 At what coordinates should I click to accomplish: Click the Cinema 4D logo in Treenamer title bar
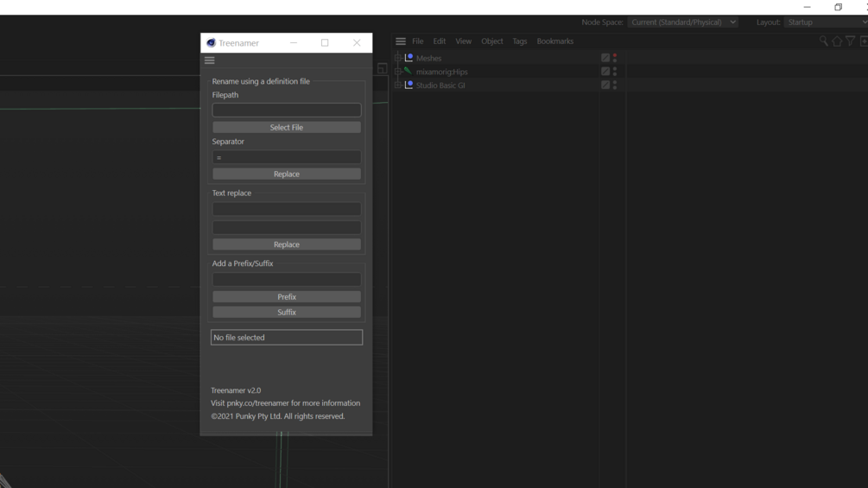coord(211,42)
